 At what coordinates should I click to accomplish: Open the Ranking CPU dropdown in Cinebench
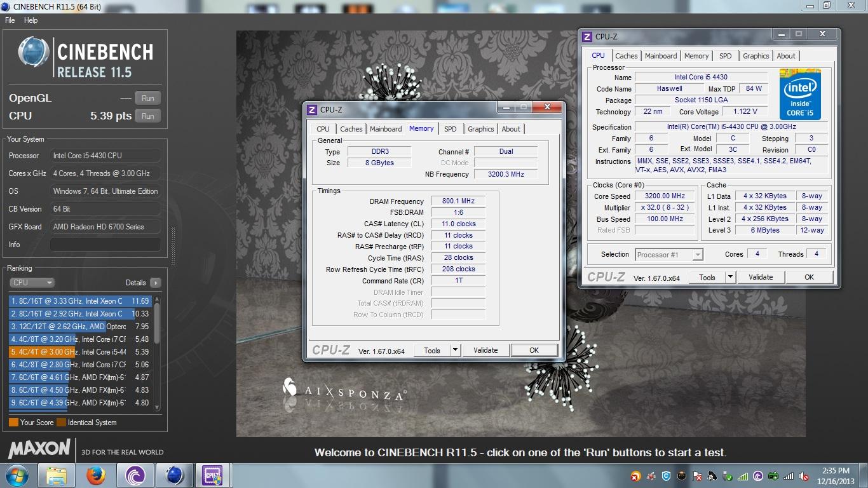point(32,283)
